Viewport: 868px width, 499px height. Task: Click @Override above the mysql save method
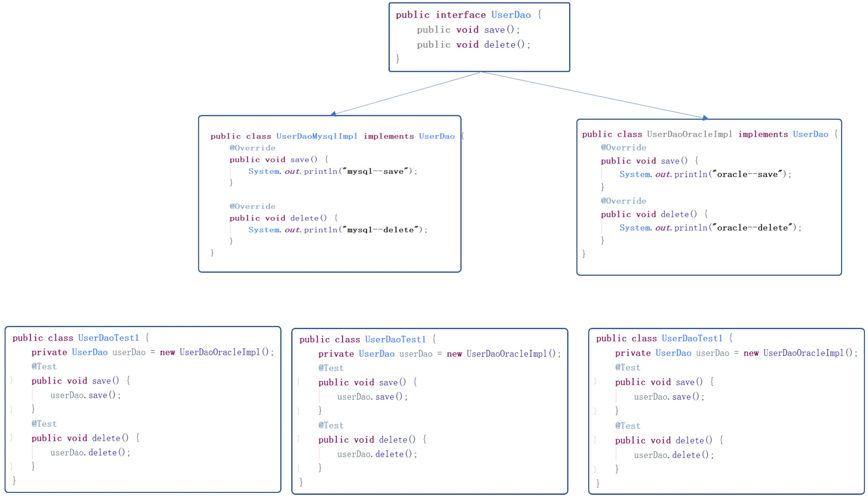(252, 148)
